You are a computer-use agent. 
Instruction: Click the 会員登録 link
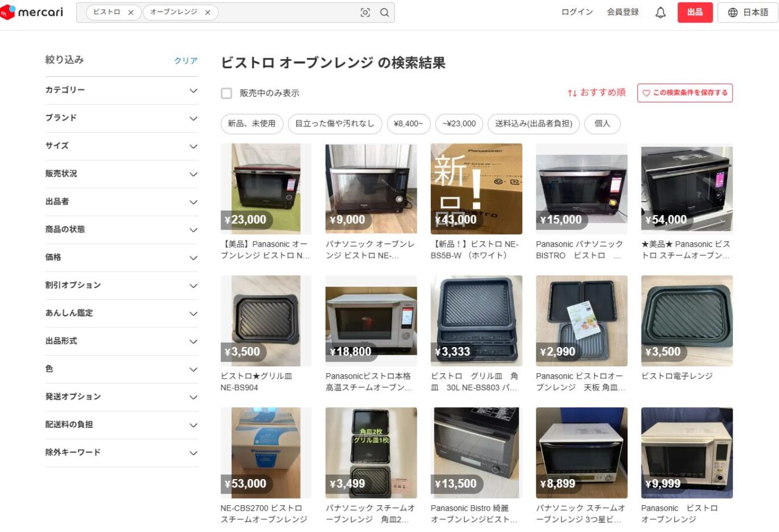[623, 12]
